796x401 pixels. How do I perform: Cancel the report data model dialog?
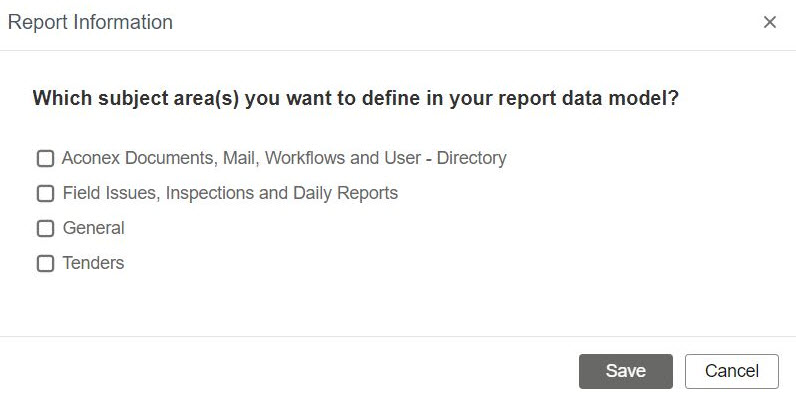tap(731, 371)
